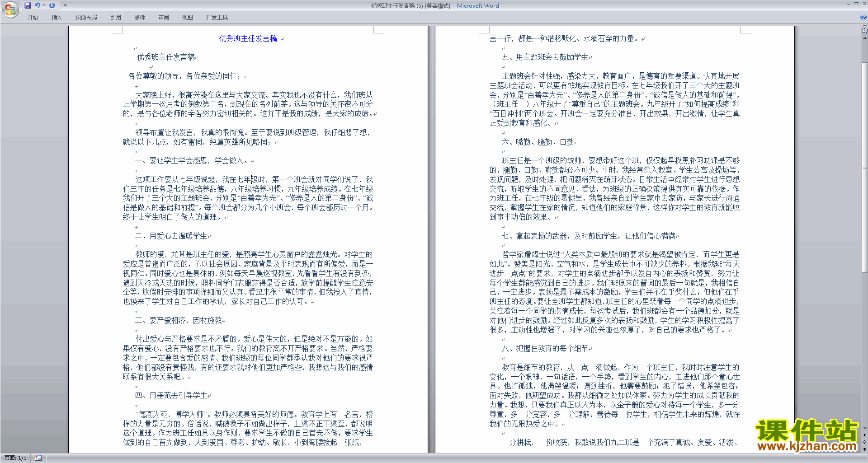Click the 页面: 1/3 status bar indicator
868x463 pixels.
[15, 458]
